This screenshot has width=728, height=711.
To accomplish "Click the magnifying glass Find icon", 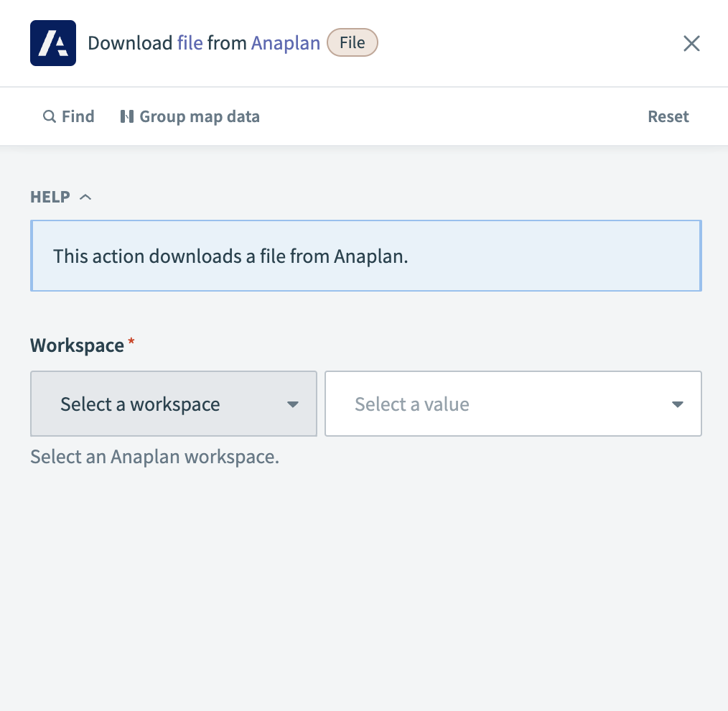I will click(49, 116).
